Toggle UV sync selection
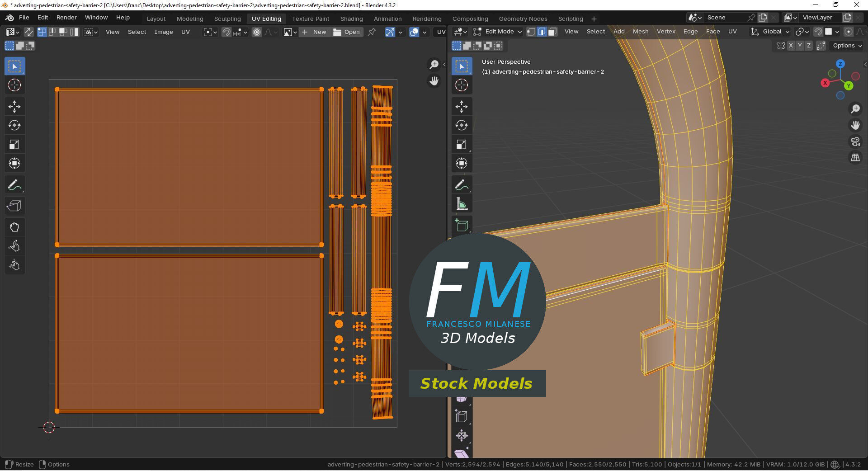868x471 pixels. point(28,32)
